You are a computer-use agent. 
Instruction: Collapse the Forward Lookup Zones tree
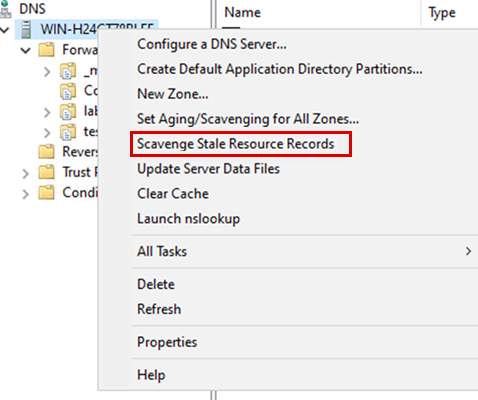(x=26, y=51)
